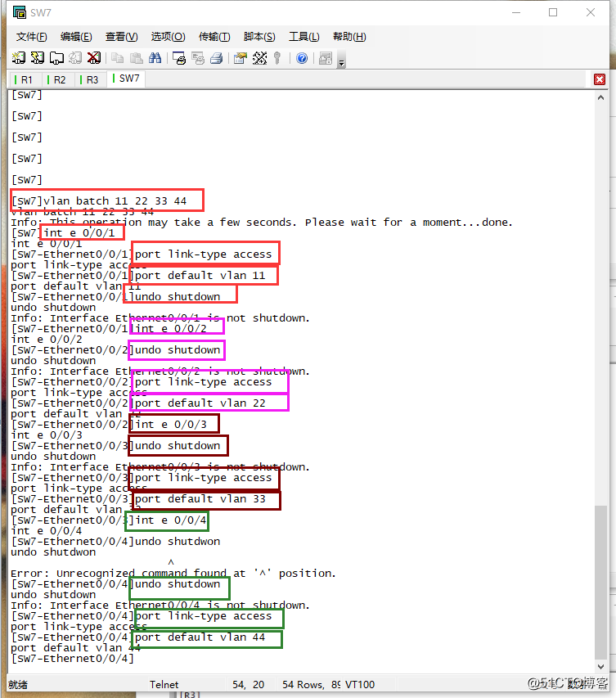Click the greyed SecureFX toolbar icon
Viewport: 616px width, 698px height.
pyautogui.click(x=326, y=58)
